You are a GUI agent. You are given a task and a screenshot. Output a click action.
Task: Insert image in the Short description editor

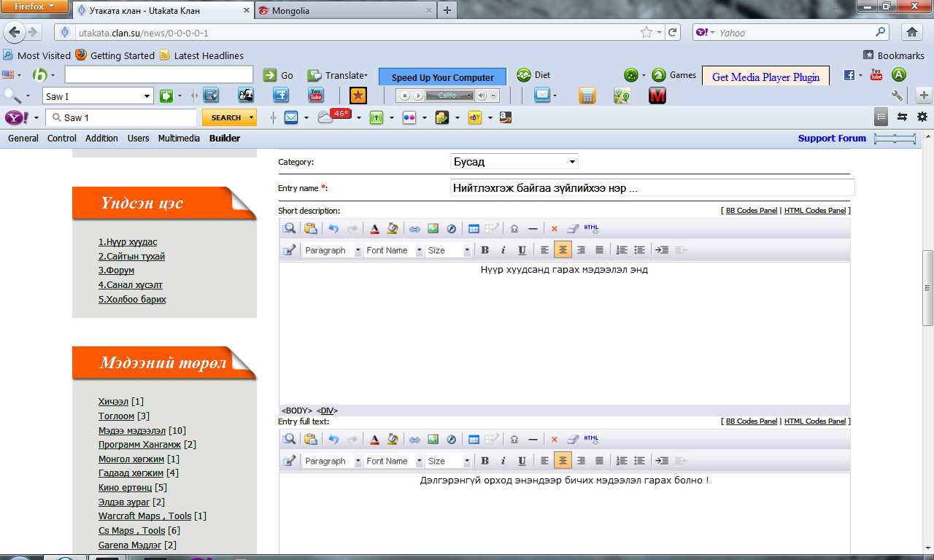click(433, 229)
